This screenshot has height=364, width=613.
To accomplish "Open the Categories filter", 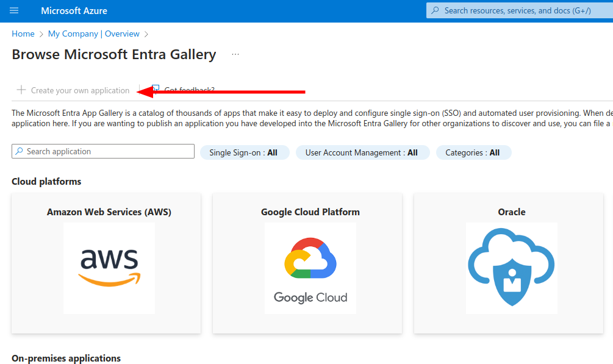I will click(473, 152).
